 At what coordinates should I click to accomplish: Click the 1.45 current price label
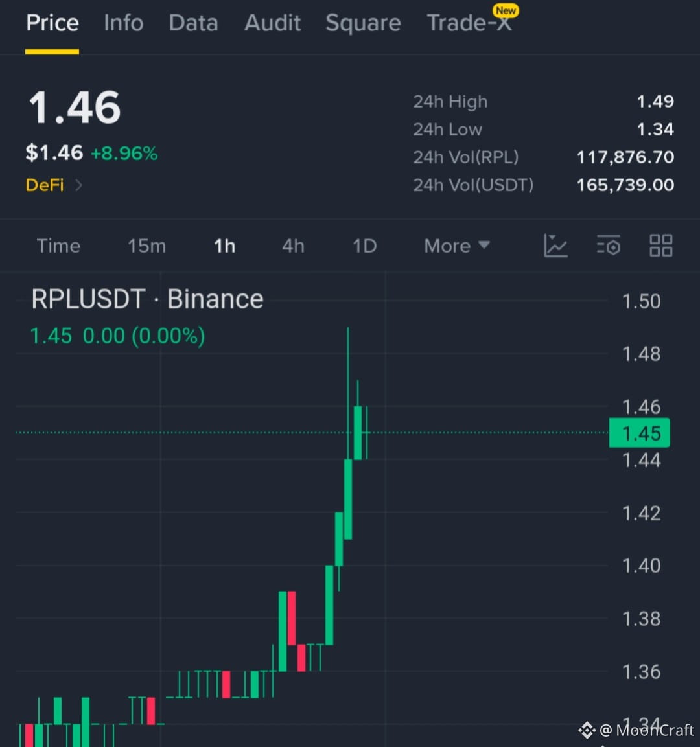pos(640,433)
